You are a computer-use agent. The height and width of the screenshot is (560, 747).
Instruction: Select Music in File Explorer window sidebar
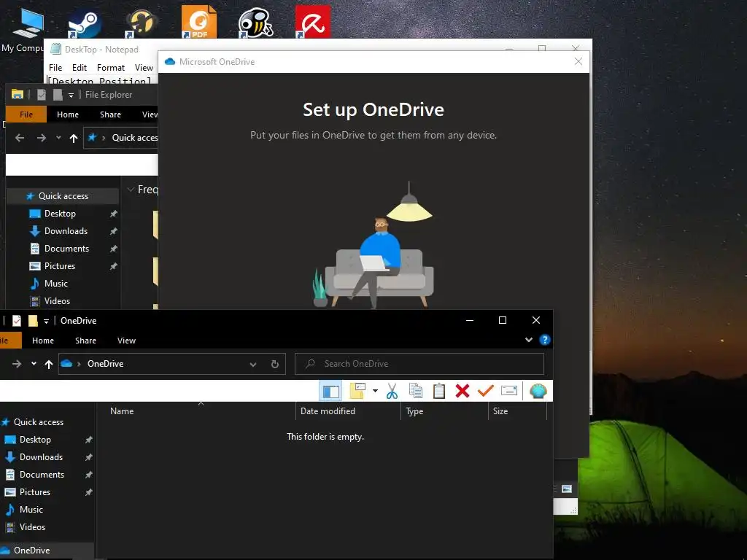tap(55, 284)
